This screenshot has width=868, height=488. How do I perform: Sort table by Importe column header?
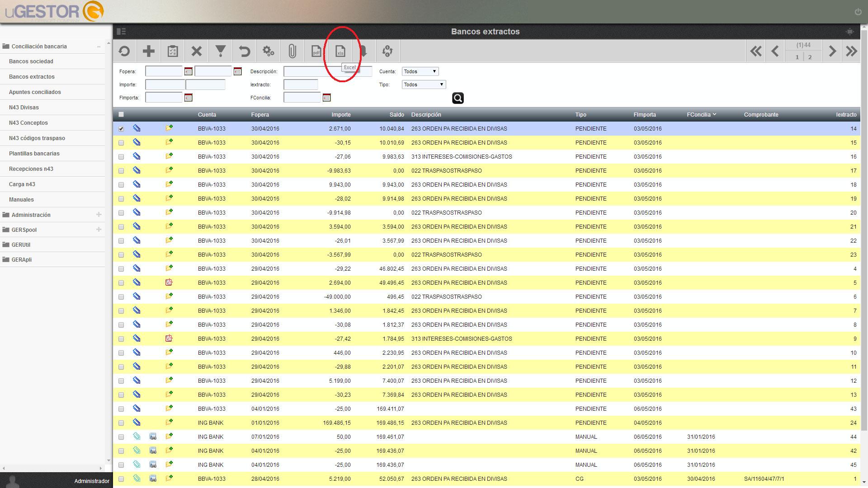pyautogui.click(x=341, y=114)
